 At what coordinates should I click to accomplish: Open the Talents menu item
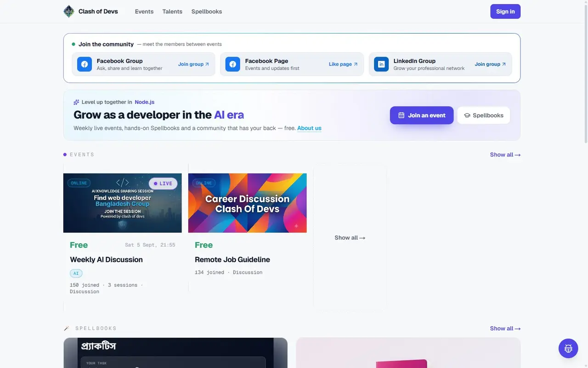172,11
